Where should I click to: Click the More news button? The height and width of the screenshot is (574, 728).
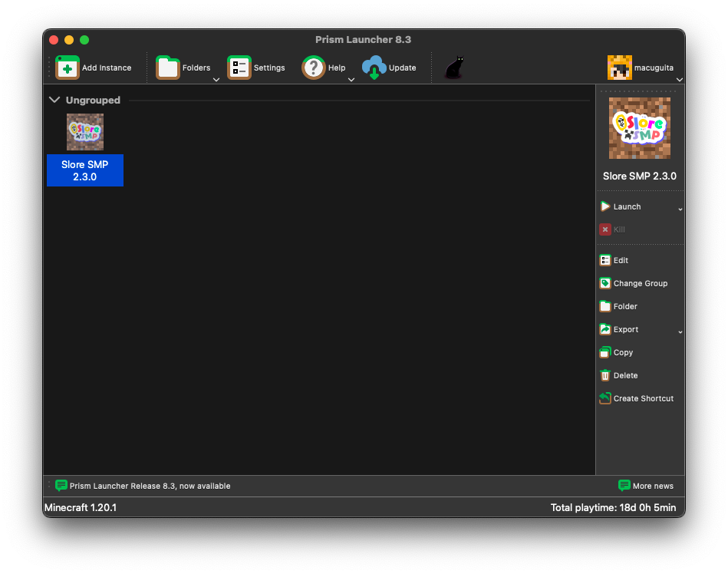(646, 486)
